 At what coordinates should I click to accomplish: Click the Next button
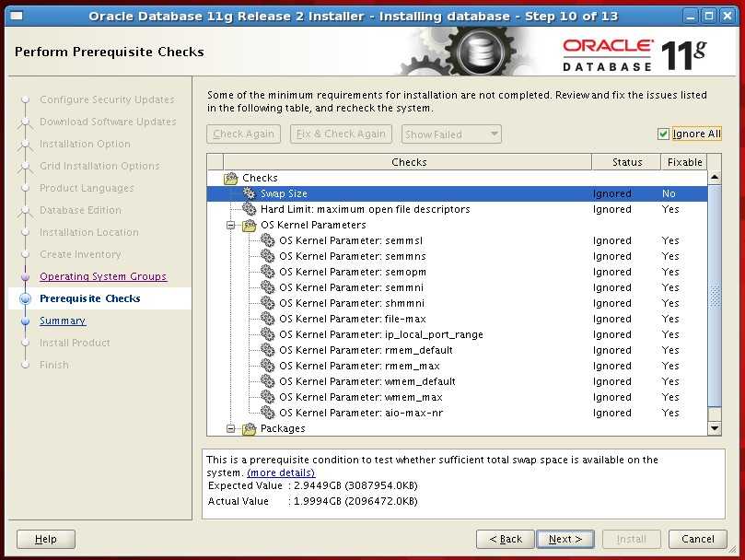coord(565,539)
